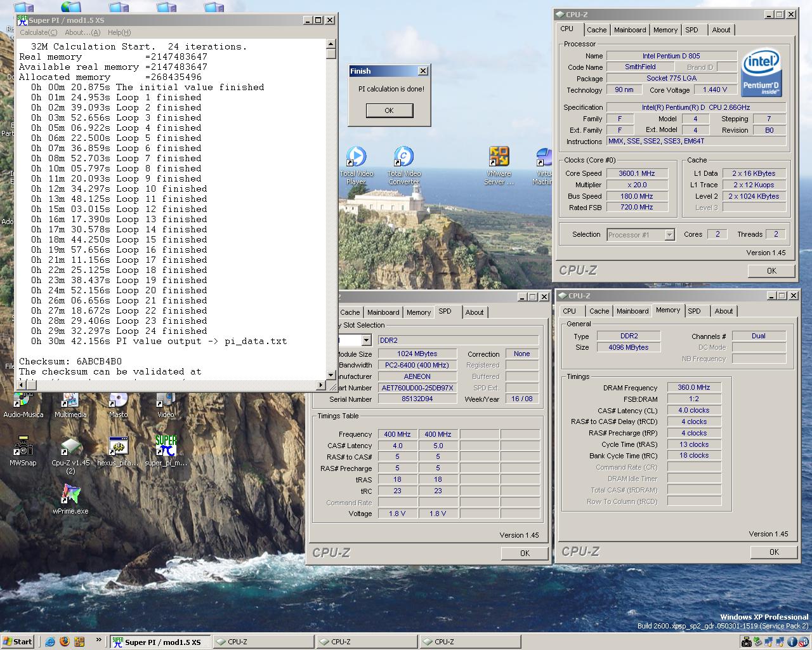Click the MWSnap camera icon in the system tray
The height and width of the screenshot is (650, 812).
coord(747,642)
